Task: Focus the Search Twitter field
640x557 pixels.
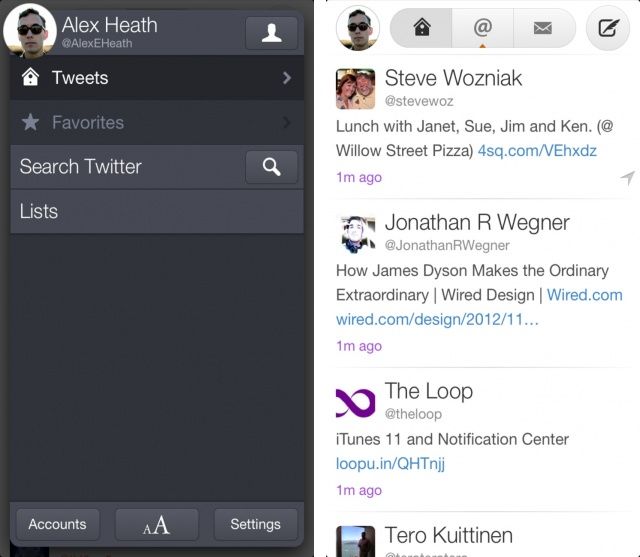Action: click(x=128, y=167)
